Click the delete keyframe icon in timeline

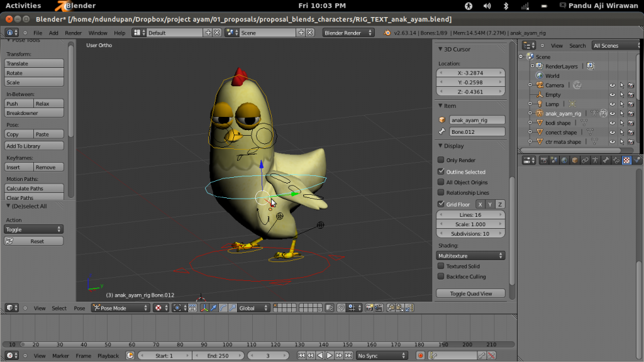point(491,356)
